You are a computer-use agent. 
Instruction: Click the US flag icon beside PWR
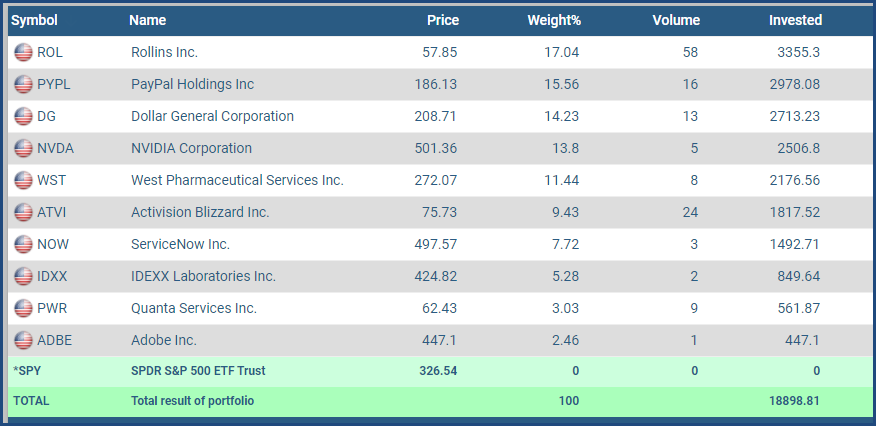(x=23, y=308)
